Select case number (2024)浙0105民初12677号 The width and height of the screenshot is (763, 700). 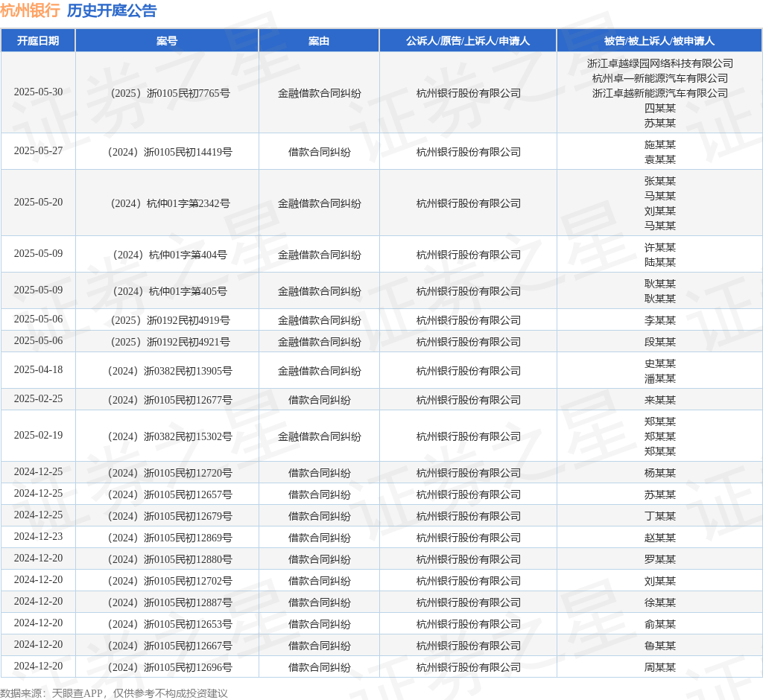(170, 401)
